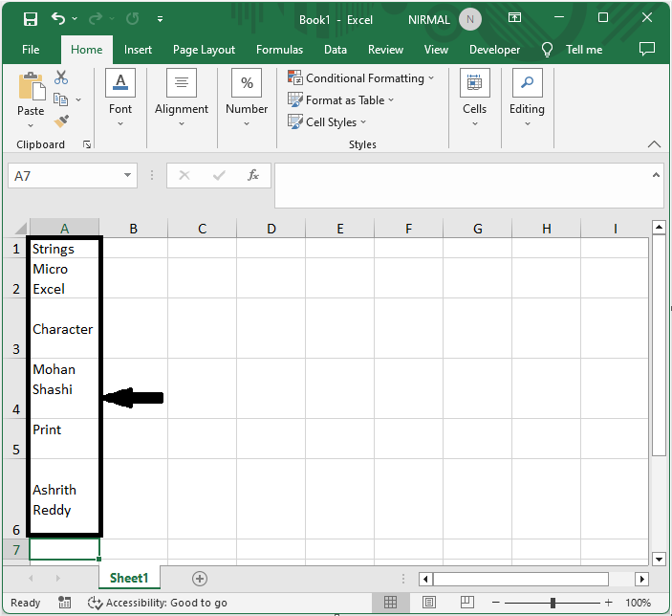Open the Comments pane icon
Screen dimensions: 672x616
[647, 49]
